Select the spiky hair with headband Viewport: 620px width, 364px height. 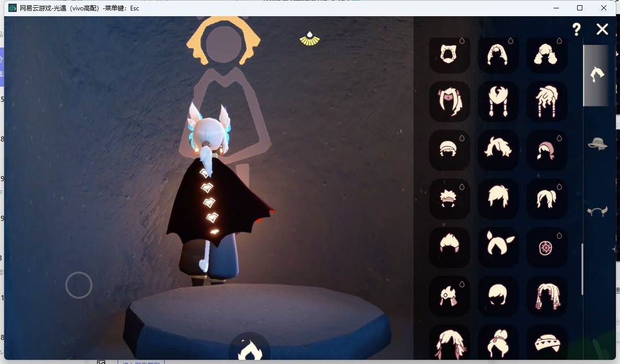coord(449,199)
